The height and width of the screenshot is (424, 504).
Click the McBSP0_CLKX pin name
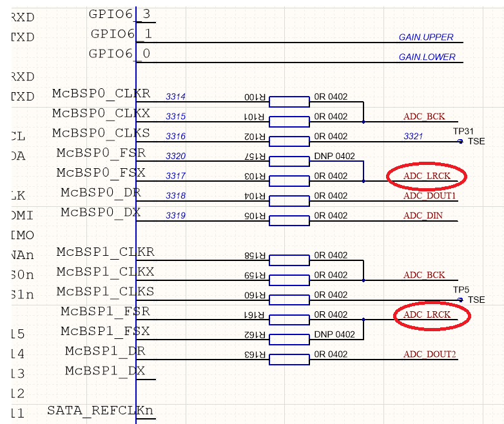(x=101, y=114)
